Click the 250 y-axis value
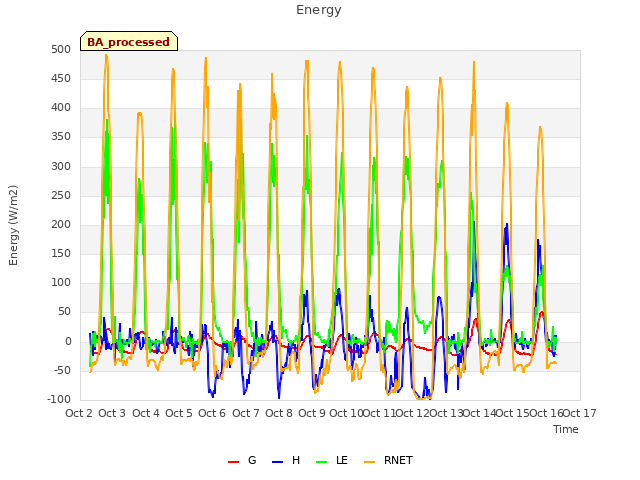This screenshot has width=640, height=480. point(61,195)
